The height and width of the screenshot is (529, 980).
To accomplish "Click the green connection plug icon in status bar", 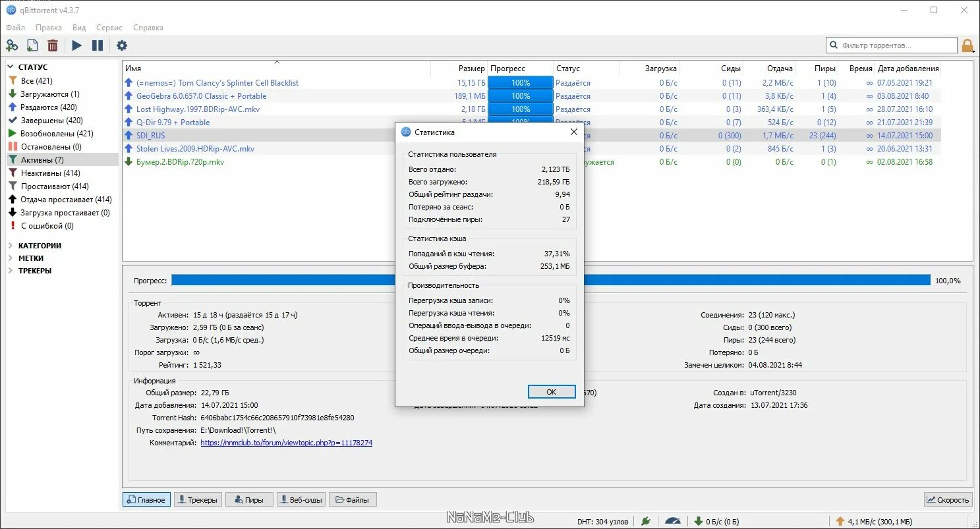I will coord(646,521).
